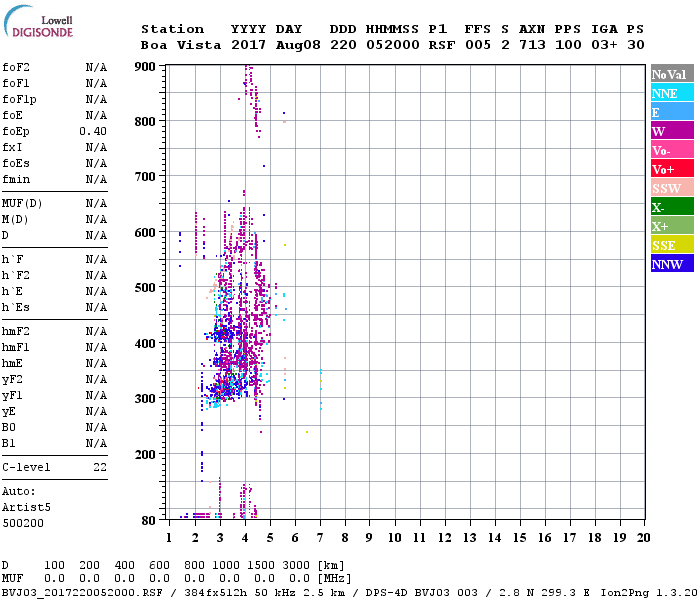This screenshot has width=700, height=600.
Task: Click the h`F2 parameter label
Action: click(x=16, y=276)
